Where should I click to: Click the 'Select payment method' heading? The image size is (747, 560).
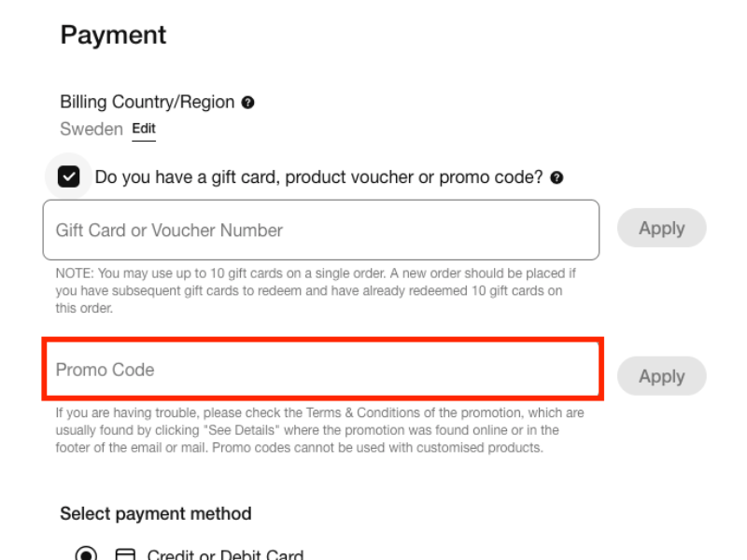pyautogui.click(x=156, y=514)
